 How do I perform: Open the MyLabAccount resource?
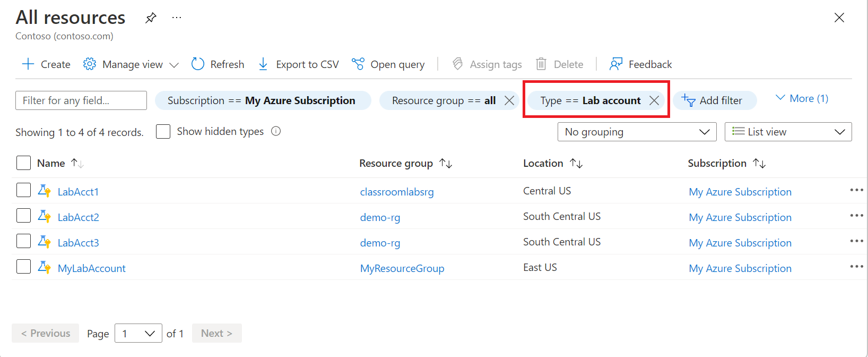[x=92, y=268]
